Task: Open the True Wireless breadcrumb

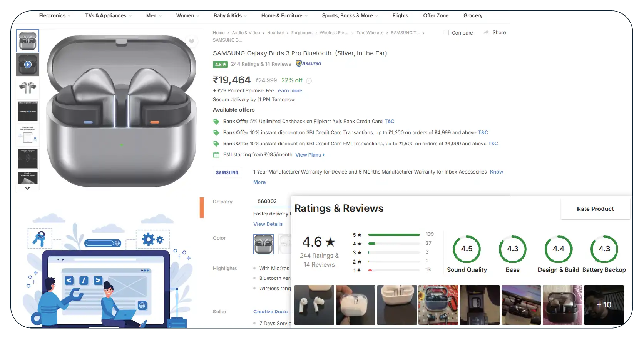Action: point(370,33)
